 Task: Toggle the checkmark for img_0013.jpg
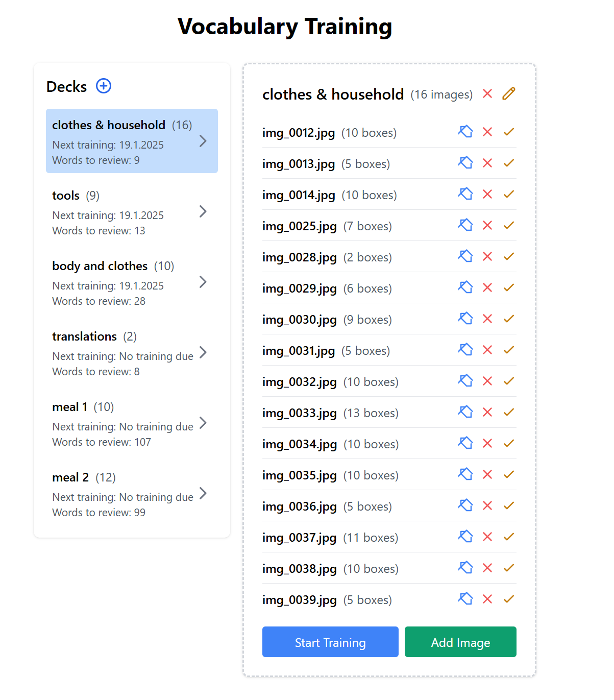508,163
